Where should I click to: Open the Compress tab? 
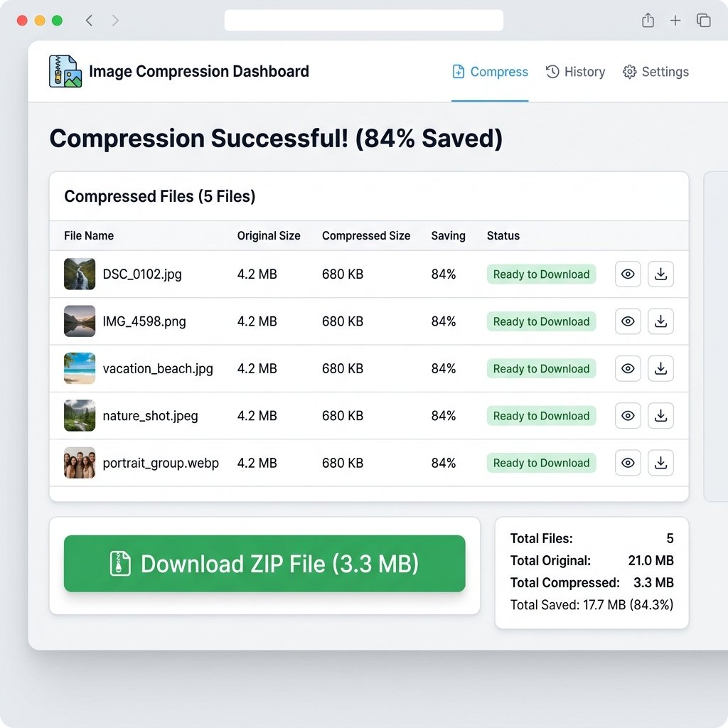490,72
